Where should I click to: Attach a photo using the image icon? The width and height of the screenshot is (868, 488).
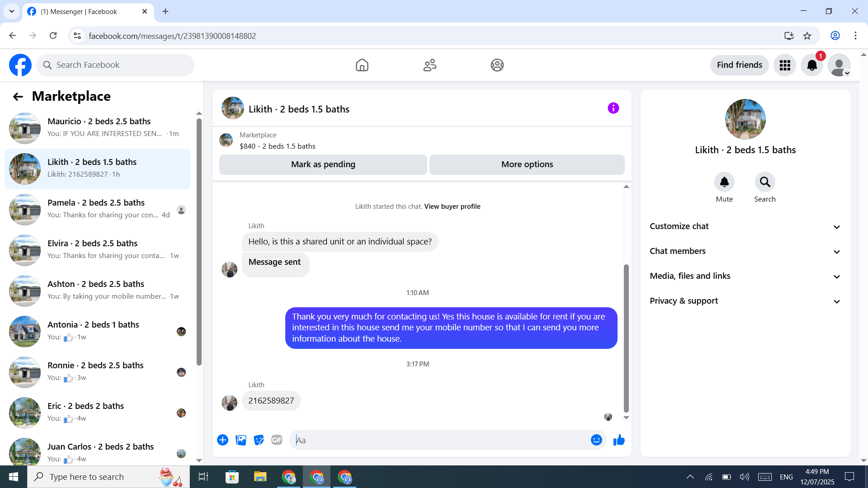241,440
